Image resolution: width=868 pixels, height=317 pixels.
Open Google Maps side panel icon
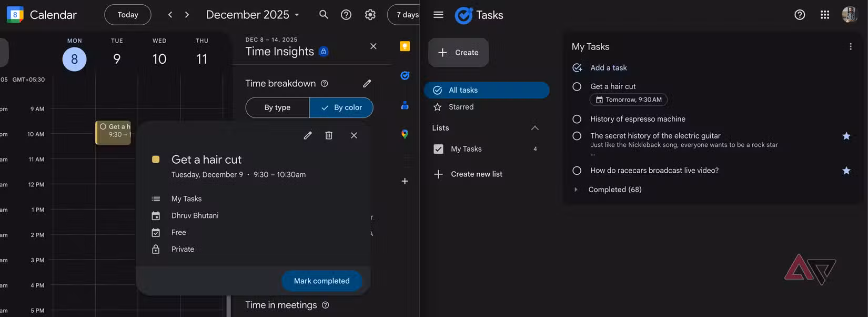405,134
